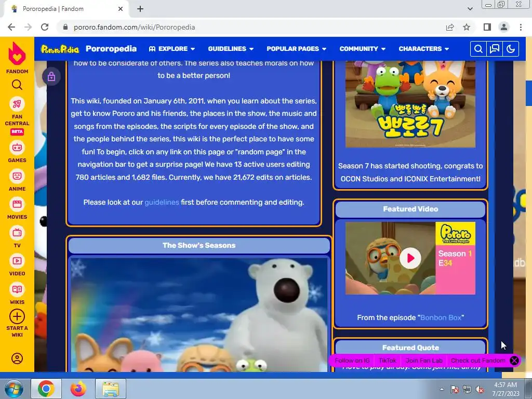Open Windows Explorer from the taskbar

click(111, 389)
